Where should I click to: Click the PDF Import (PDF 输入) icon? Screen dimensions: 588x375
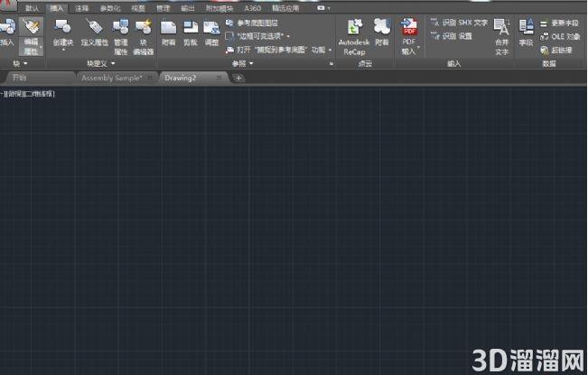pyautogui.click(x=409, y=26)
